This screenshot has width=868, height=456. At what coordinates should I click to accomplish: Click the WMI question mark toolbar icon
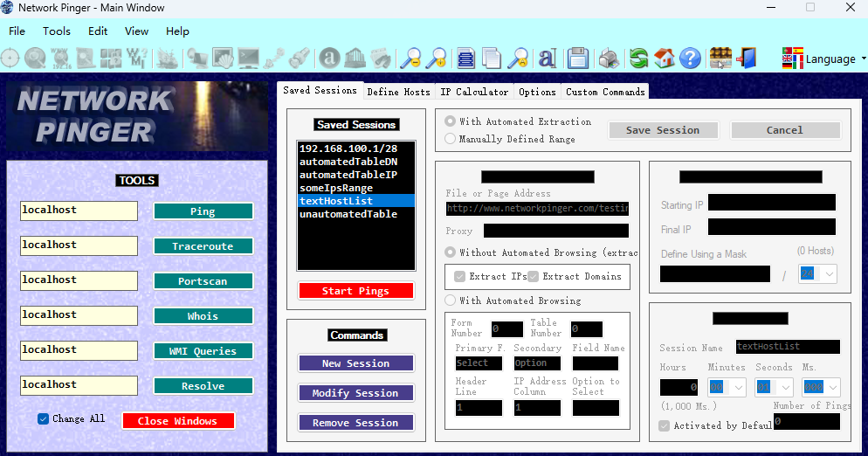136,59
